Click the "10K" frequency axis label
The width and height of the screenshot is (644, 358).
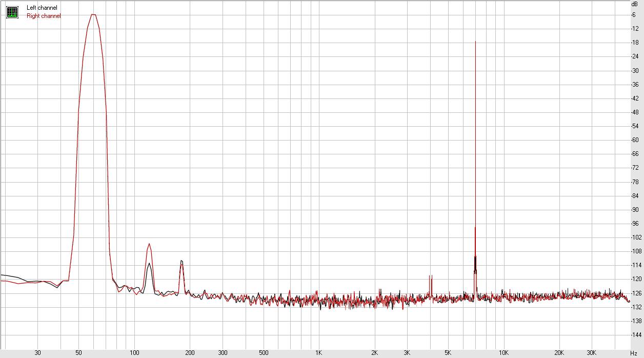pyautogui.click(x=504, y=353)
